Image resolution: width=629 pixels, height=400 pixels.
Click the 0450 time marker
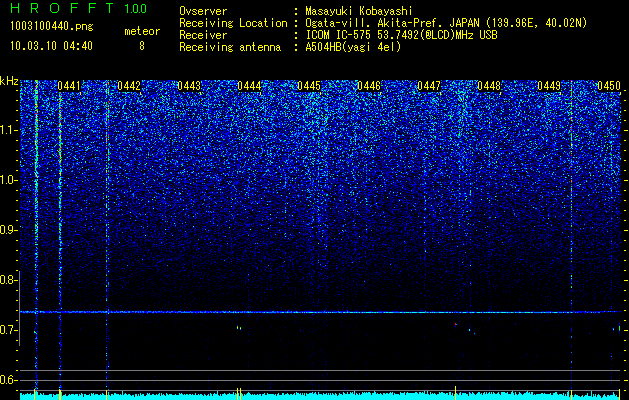[609, 86]
